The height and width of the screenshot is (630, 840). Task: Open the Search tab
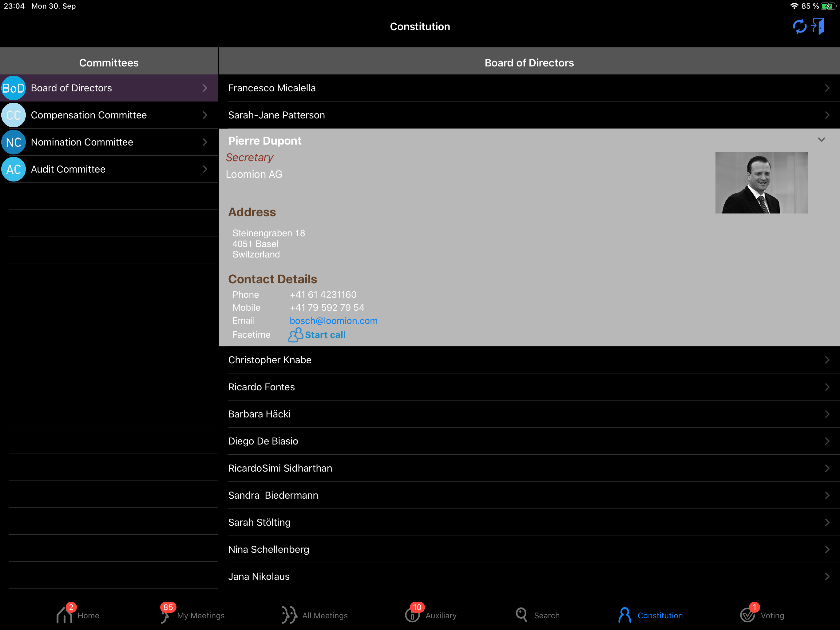pos(537,615)
